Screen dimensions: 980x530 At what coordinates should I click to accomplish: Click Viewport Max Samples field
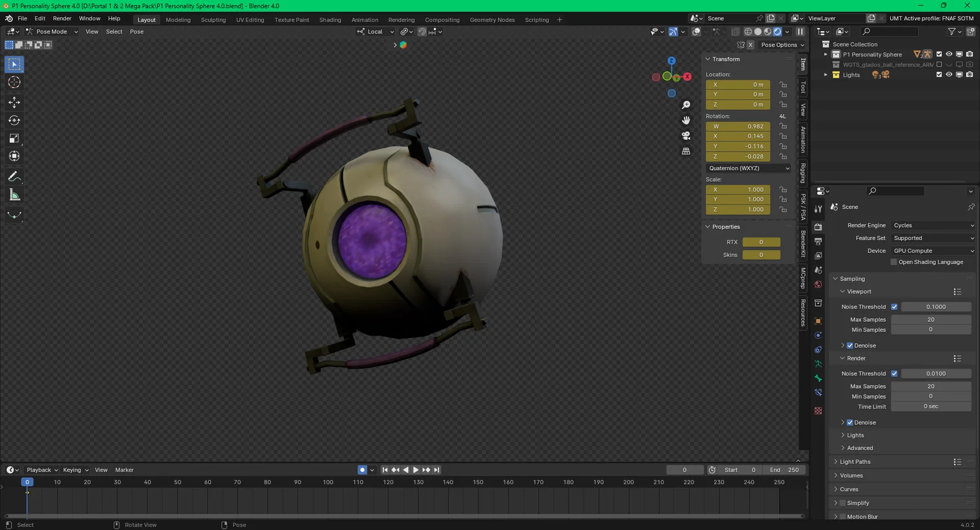(x=931, y=319)
